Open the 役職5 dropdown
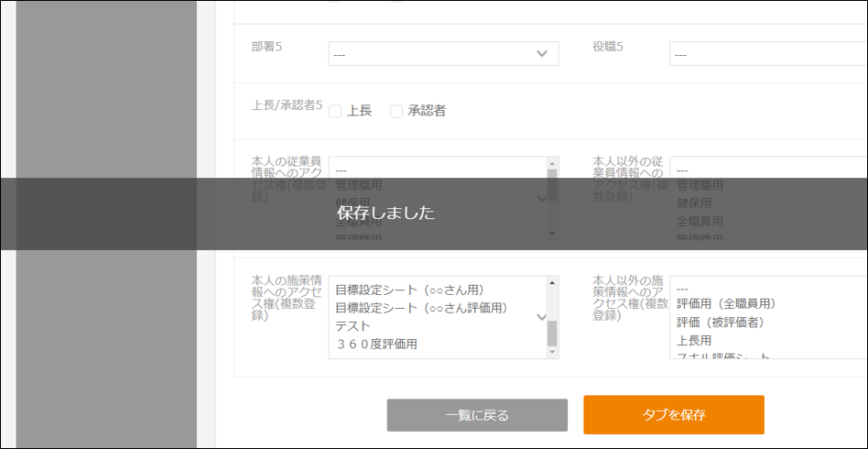The image size is (868, 449). coord(768,54)
